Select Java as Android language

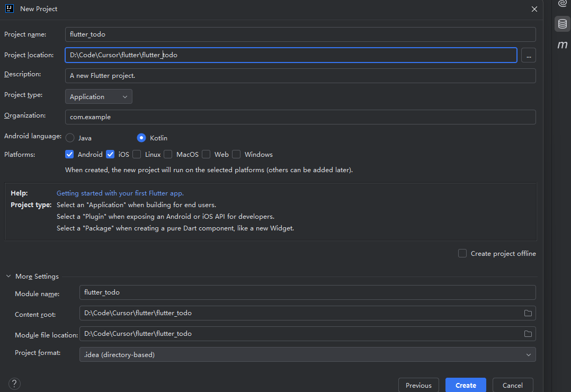[x=70, y=138]
